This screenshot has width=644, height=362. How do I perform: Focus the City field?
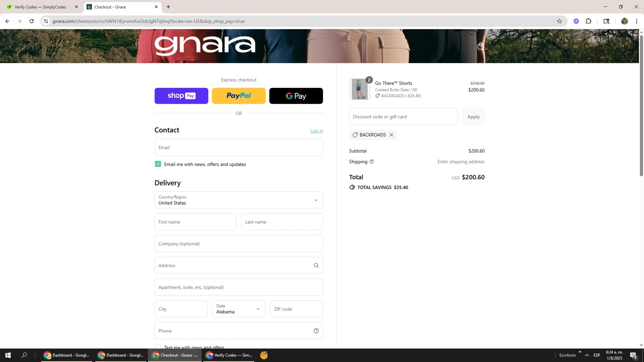pos(181,309)
